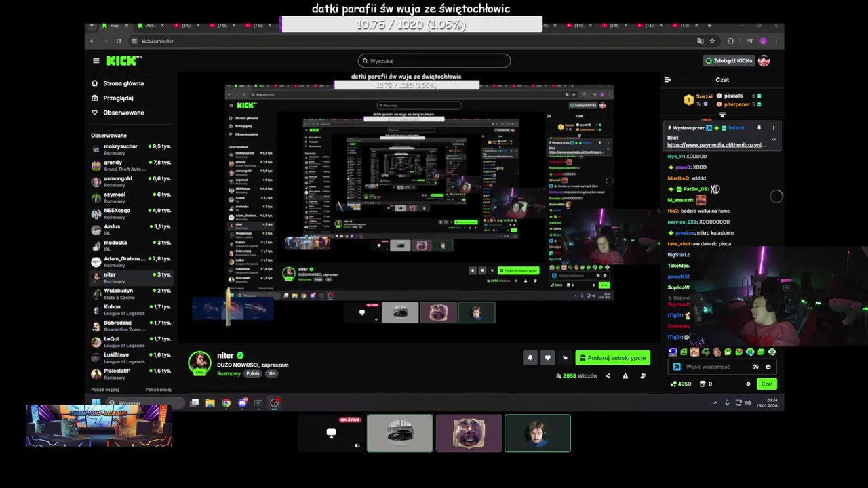
Task: Reload the browser page
Action: click(x=119, y=41)
